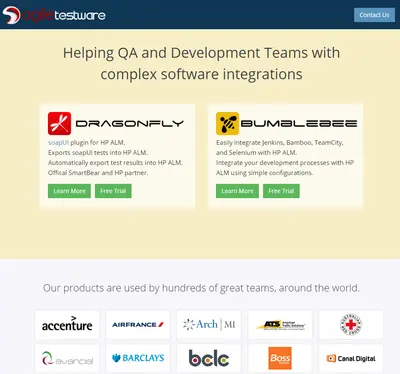
Task: Select the orange Boss logo
Action: (x=280, y=359)
